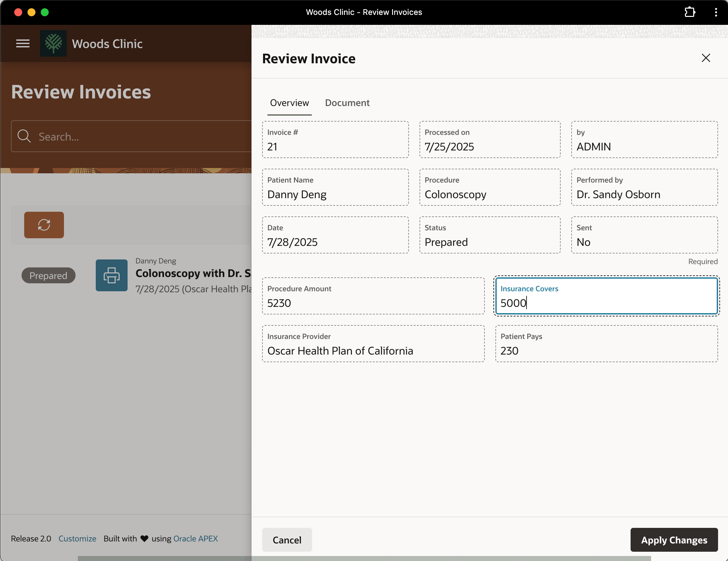Click the Insurance Provider field
Viewport: 728px width, 561px height.
[x=373, y=344]
